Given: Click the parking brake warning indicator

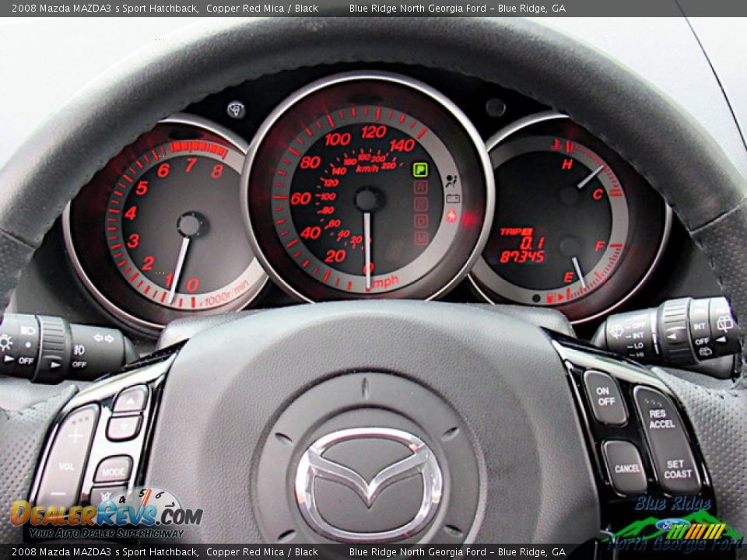Looking at the screenshot, I should click(x=420, y=170).
